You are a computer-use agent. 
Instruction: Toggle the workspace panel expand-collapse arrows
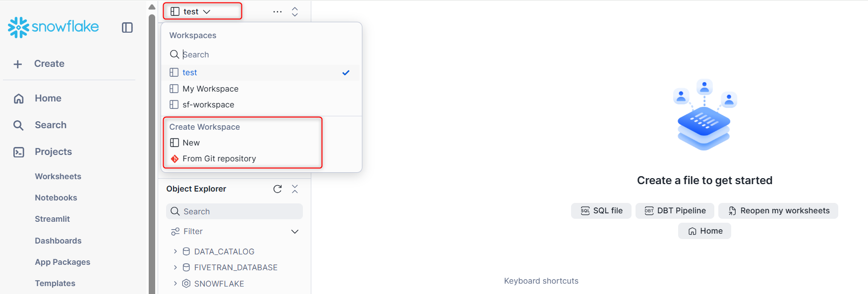295,12
